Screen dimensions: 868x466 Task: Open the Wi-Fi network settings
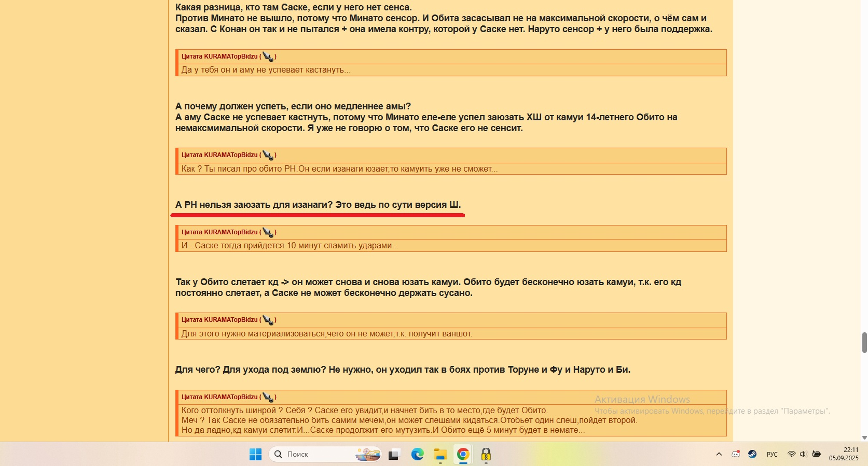point(791,454)
